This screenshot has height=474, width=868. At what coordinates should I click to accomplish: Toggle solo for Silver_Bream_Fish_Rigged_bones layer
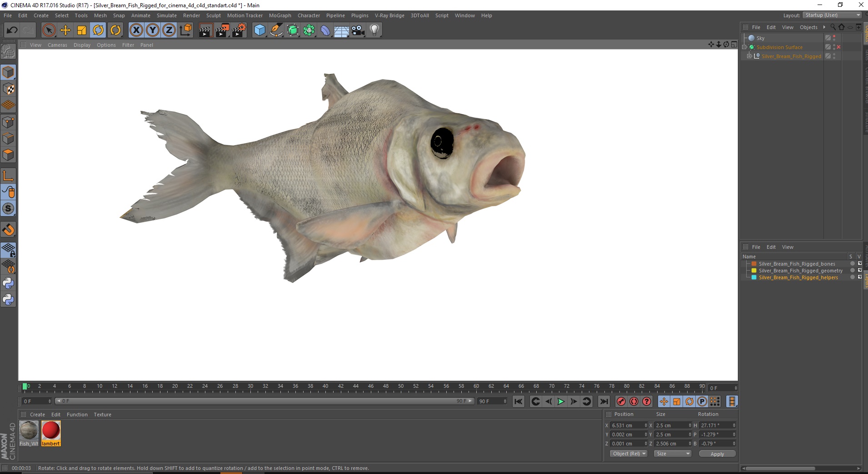pyautogui.click(x=852, y=264)
